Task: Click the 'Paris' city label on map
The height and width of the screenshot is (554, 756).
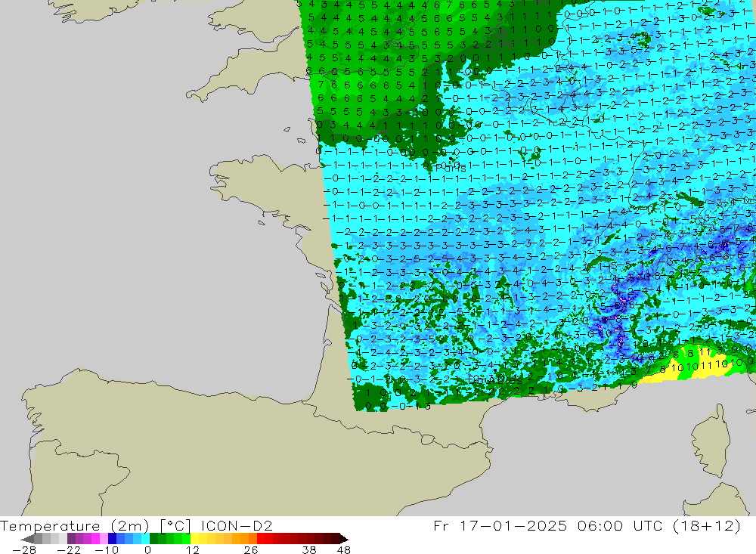Action: click(x=451, y=168)
